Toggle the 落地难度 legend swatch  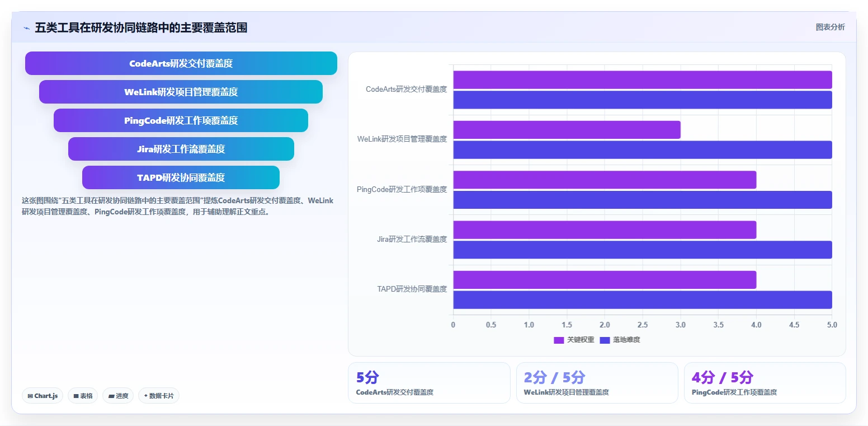(x=605, y=340)
